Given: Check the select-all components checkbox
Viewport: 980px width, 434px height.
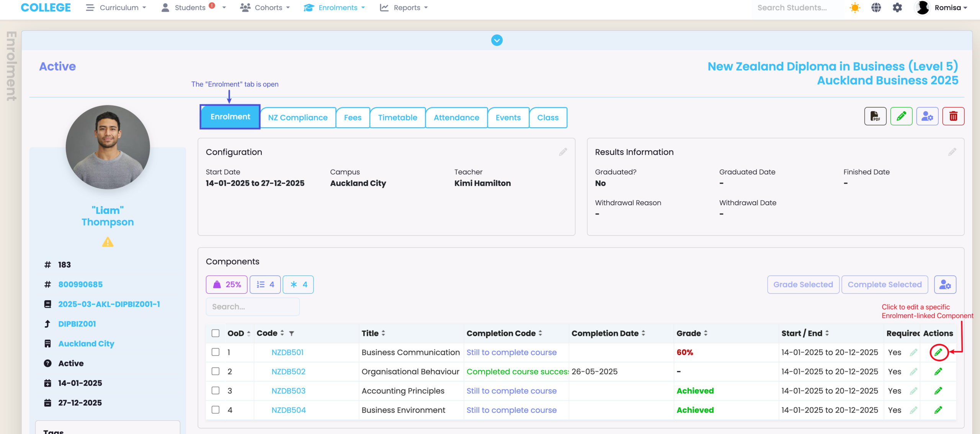Looking at the screenshot, I should pyautogui.click(x=216, y=333).
